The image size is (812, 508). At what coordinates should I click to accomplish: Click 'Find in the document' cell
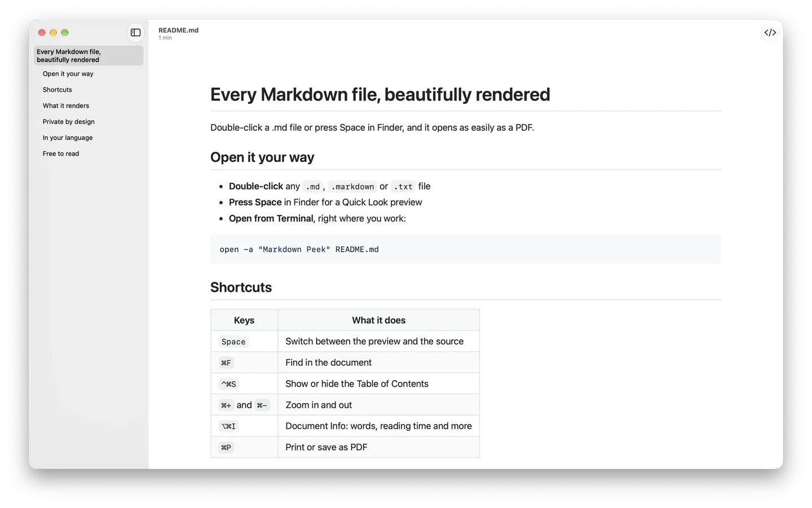click(379, 362)
